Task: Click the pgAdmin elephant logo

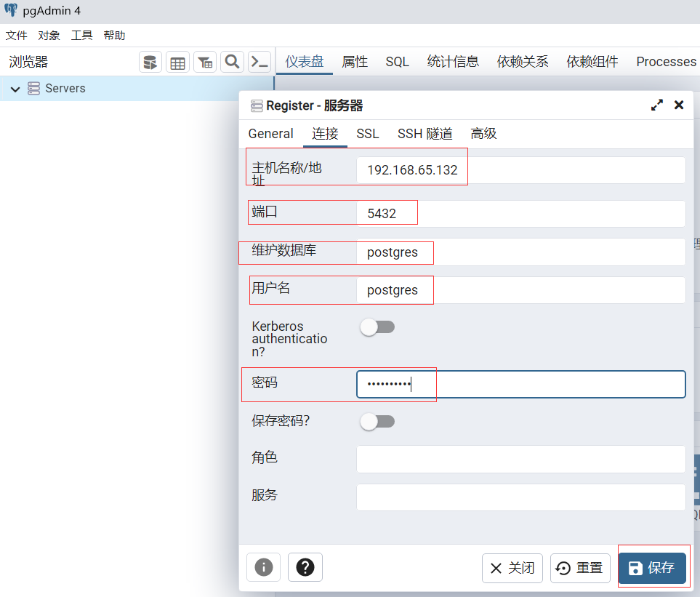Action: tap(11, 10)
